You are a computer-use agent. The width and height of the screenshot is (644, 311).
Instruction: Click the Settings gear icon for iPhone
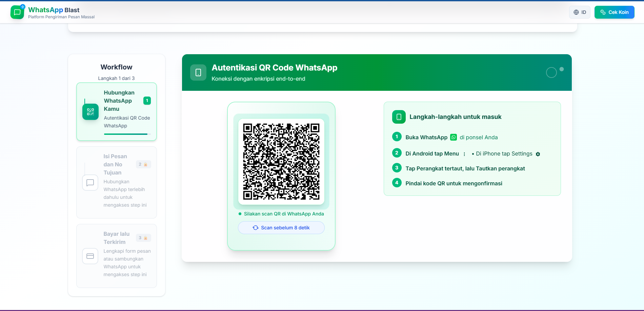(x=538, y=154)
